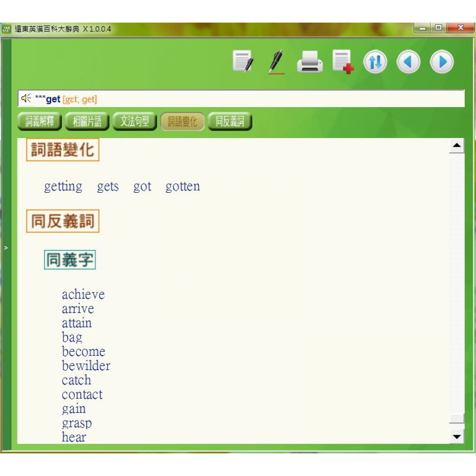Click the 同義字 subsection heading
476x476 pixels.
click(70, 260)
